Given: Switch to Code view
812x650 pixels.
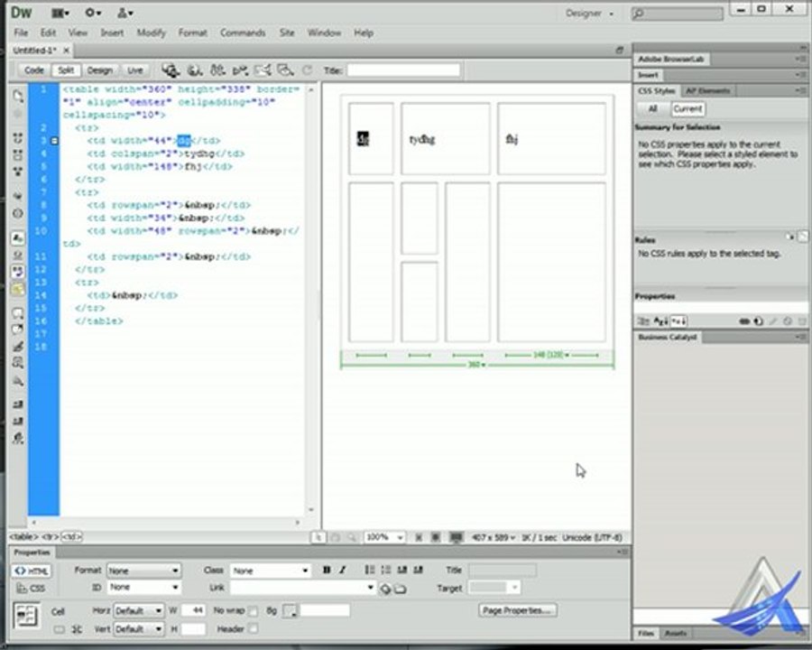Looking at the screenshot, I should [x=34, y=70].
